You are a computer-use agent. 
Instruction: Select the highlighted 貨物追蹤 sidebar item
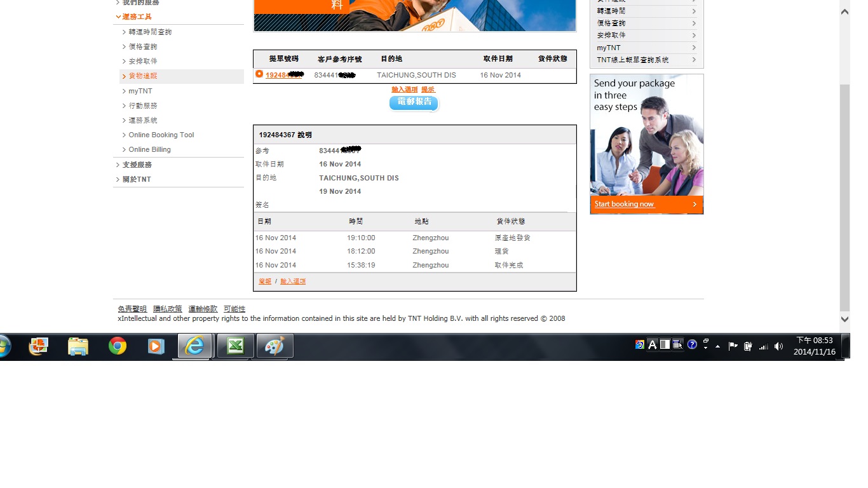[182, 76]
